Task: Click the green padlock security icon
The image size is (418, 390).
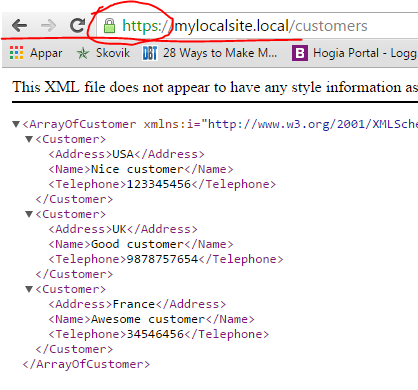Action: tap(109, 26)
